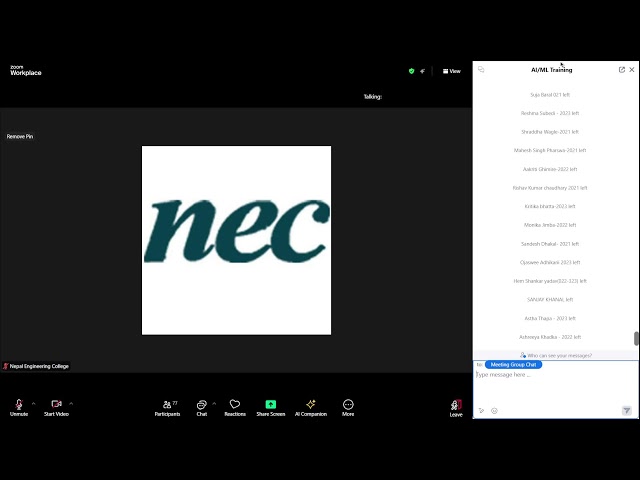This screenshot has height=480, width=640.
Task: Click the 'Astha Thapa - 2023 left' message
Action: click(550, 318)
